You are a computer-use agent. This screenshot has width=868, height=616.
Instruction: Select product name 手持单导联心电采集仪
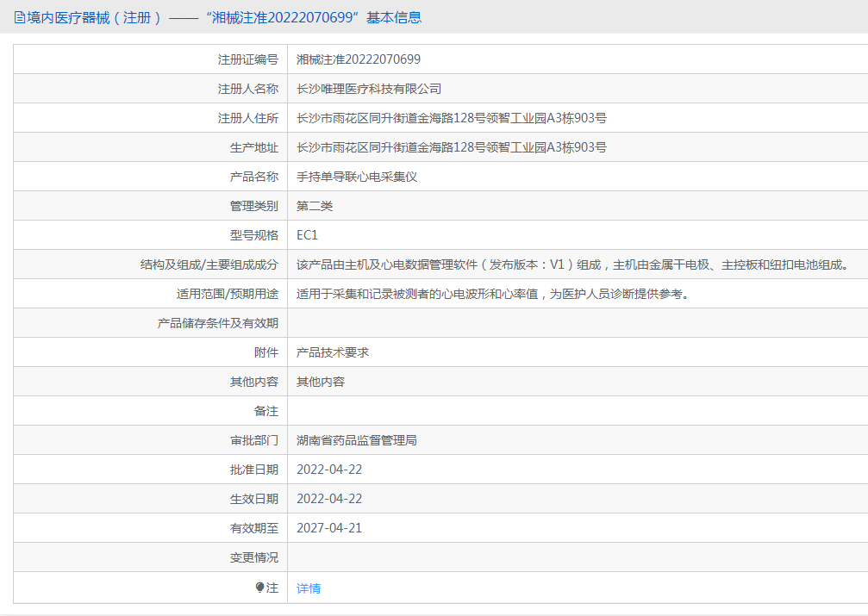[x=357, y=177]
